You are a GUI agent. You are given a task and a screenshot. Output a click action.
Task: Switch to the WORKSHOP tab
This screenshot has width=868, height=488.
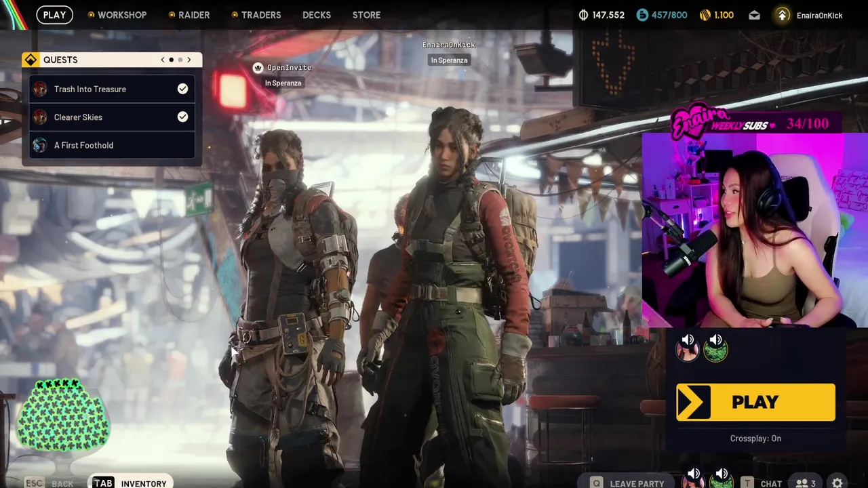[117, 15]
